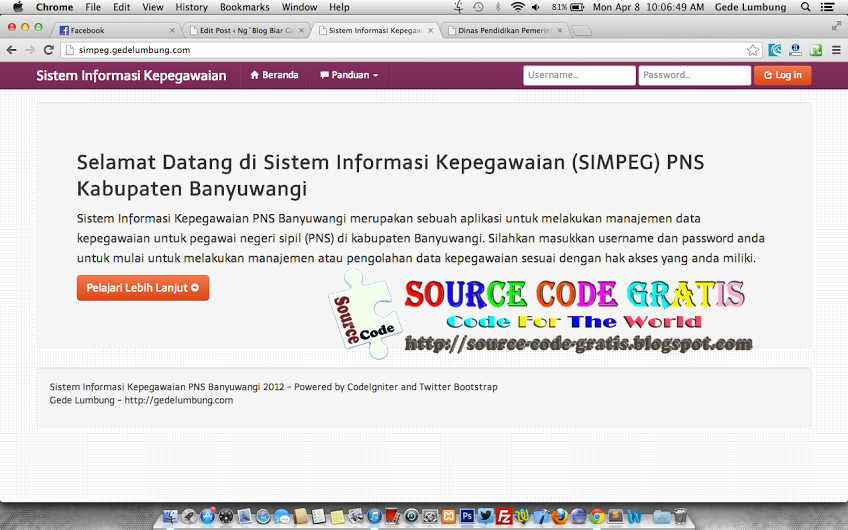Click the battery 81% indicator
Screen dimensions: 848x530
[568, 7]
